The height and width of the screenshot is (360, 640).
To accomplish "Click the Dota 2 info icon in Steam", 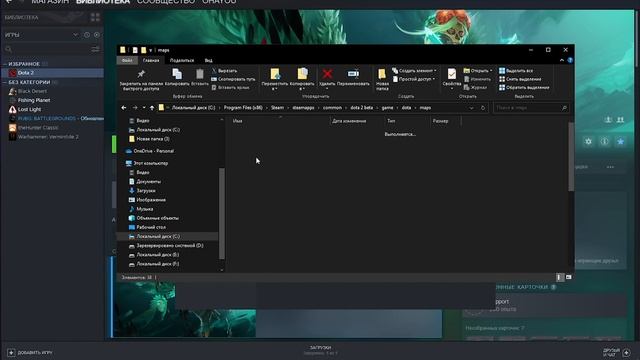I will (x=604, y=141).
